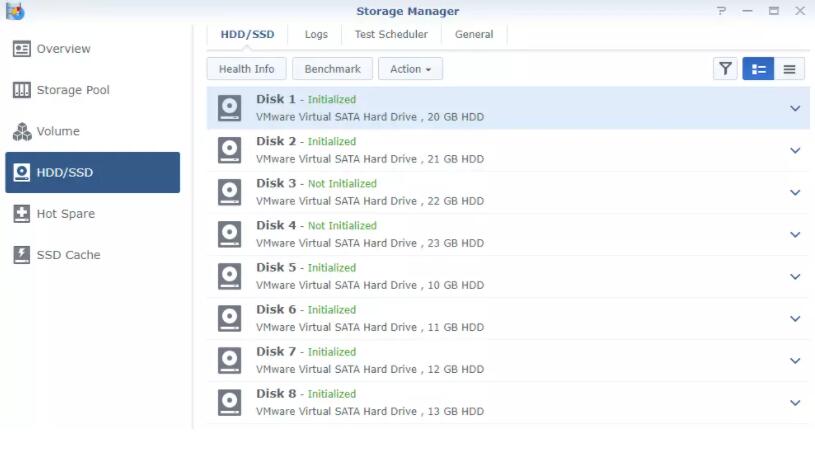
Task: Click the Benchmark button
Action: [332, 69]
